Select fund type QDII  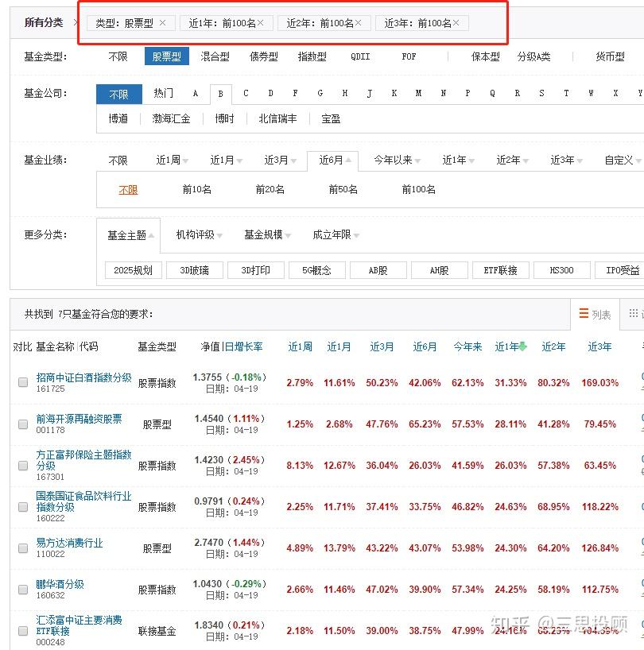(x=360, y=56)
